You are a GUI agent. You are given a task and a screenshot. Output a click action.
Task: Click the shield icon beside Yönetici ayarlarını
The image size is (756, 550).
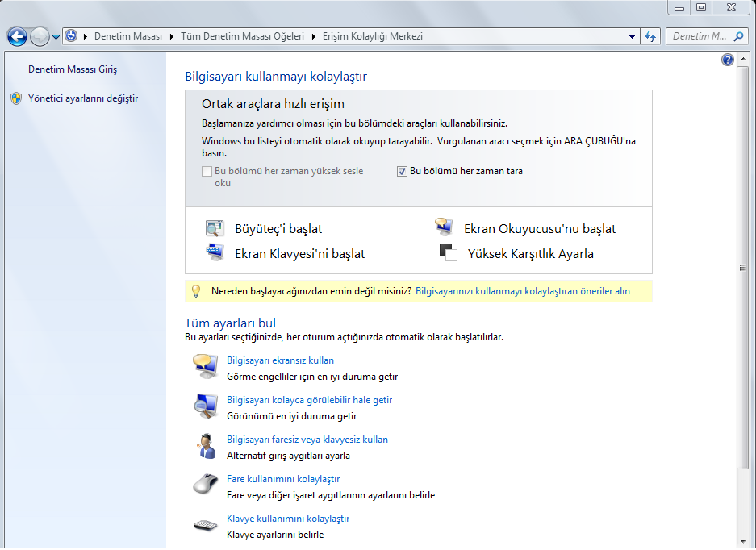click(16, 98)
